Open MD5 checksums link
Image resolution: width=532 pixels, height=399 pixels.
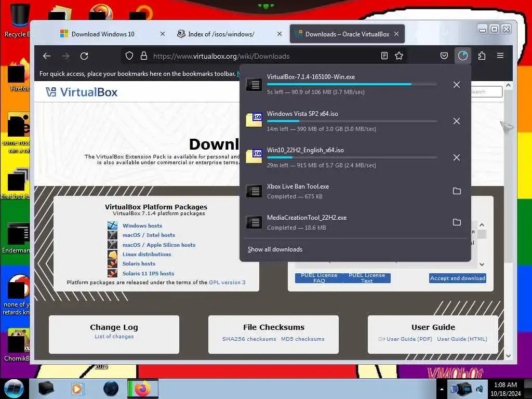(303, 339)
